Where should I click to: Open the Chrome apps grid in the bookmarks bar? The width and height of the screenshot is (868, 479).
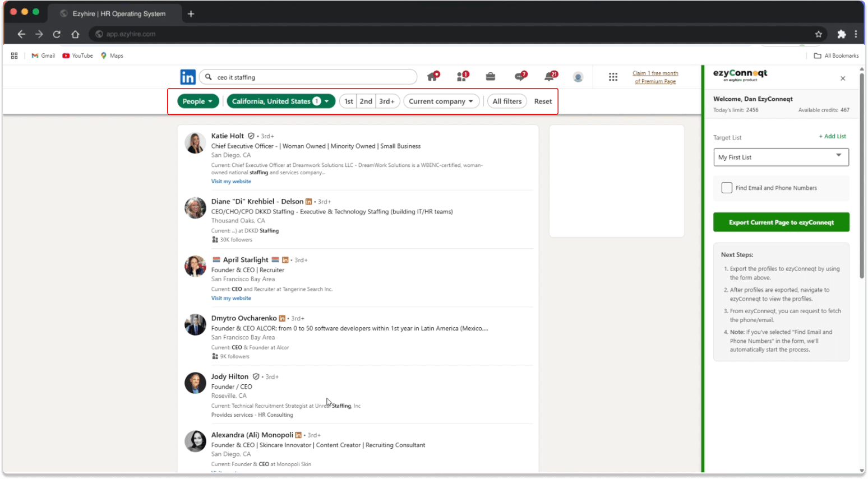coord(15,55)
